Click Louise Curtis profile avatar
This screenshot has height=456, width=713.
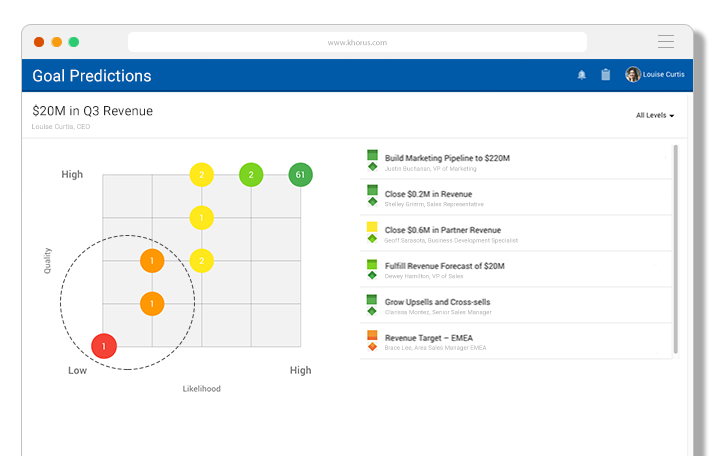click(x=633, y=75)
